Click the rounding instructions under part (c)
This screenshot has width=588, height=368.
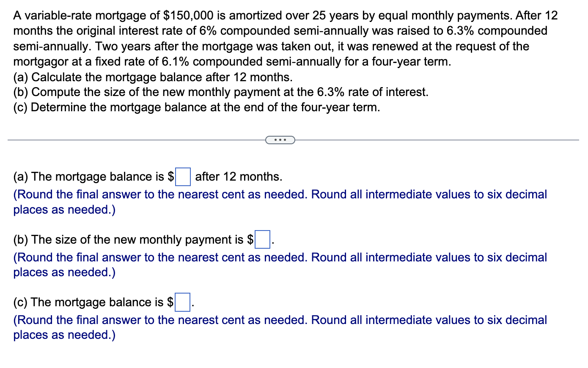(279, 327)
